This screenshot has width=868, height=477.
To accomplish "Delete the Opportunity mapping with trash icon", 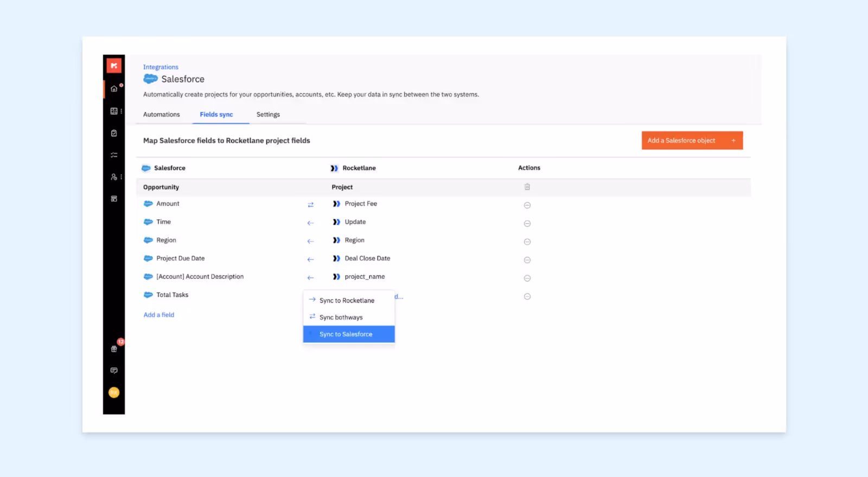I will pyautogui.click(x=527, y=187).
